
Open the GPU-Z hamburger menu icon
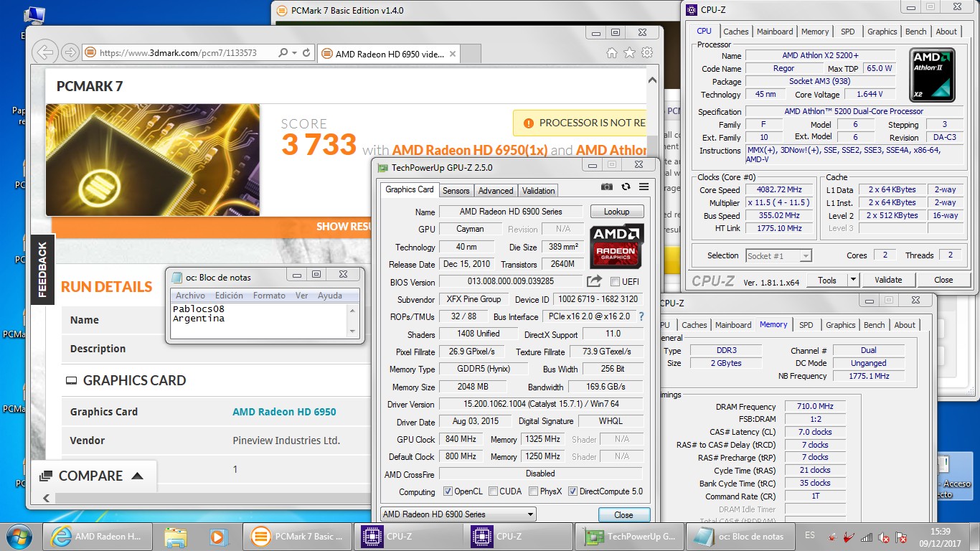pyautogui.click(x=644, y=187)
